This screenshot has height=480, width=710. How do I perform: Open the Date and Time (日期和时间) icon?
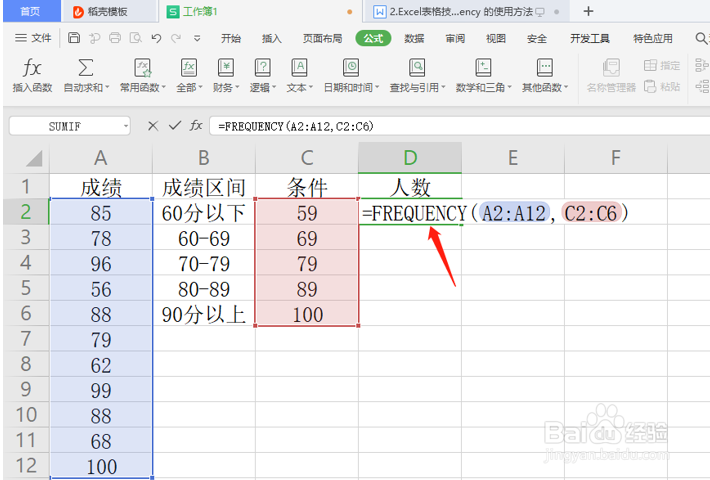[x=351, y=68]
